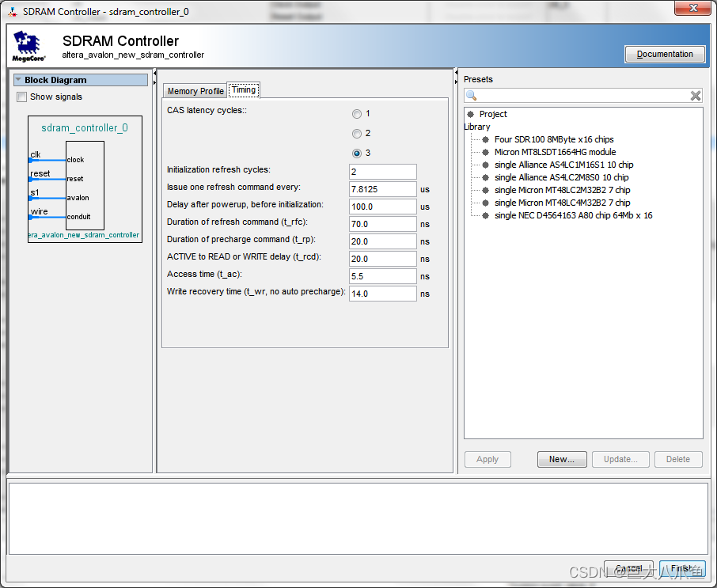Click the Finish button

pyautogui.click(x=682, y=568)
